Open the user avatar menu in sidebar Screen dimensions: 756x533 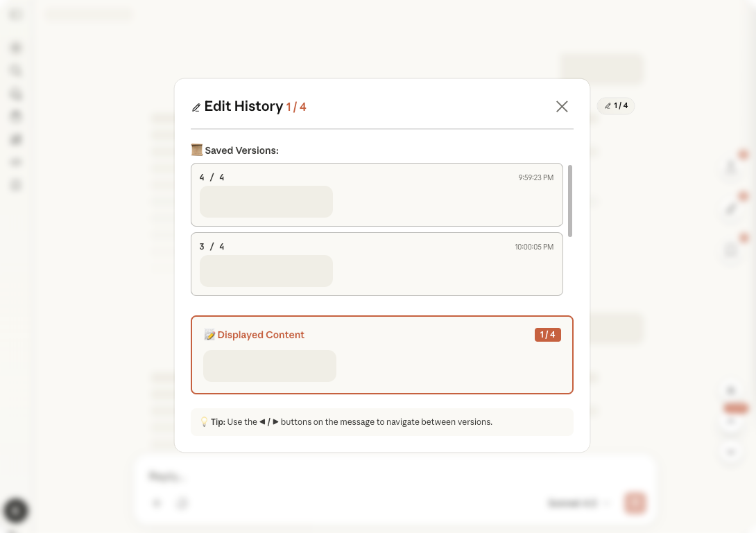click(x=16, y=512)
